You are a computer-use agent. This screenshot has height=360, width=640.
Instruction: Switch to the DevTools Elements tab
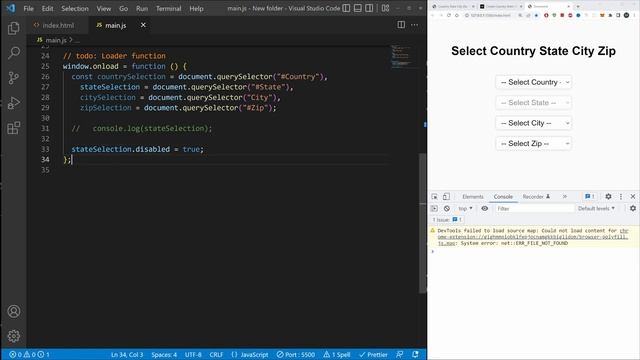pos(473,197)
